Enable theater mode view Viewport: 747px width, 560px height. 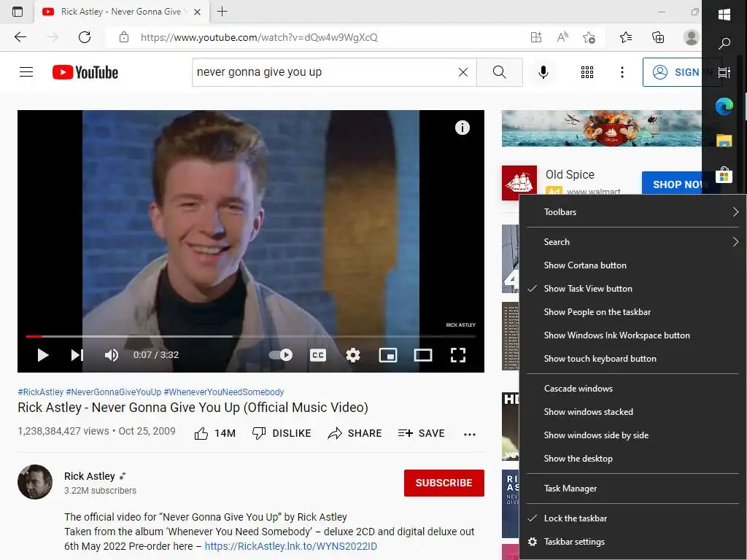pos(423,355)
